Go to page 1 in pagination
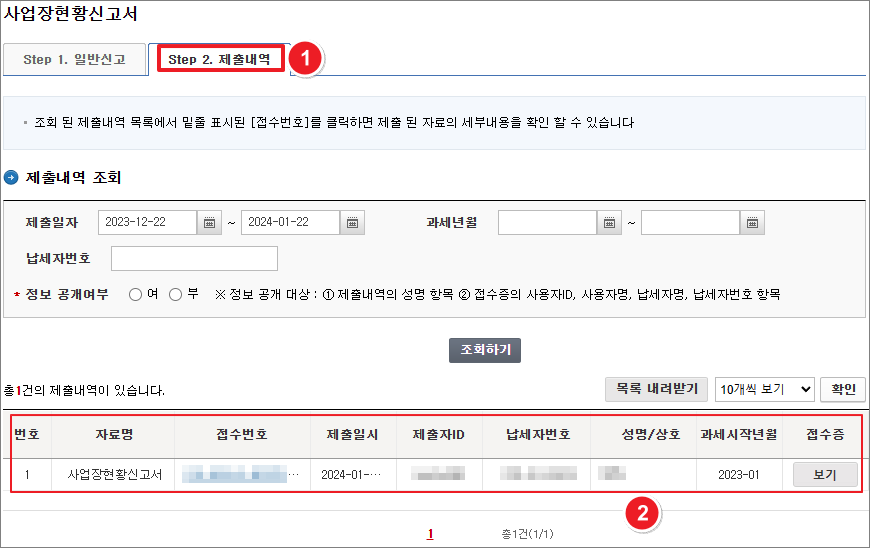Image resolution: width=870 pixels, height=548 pixels. click(430, 534)
